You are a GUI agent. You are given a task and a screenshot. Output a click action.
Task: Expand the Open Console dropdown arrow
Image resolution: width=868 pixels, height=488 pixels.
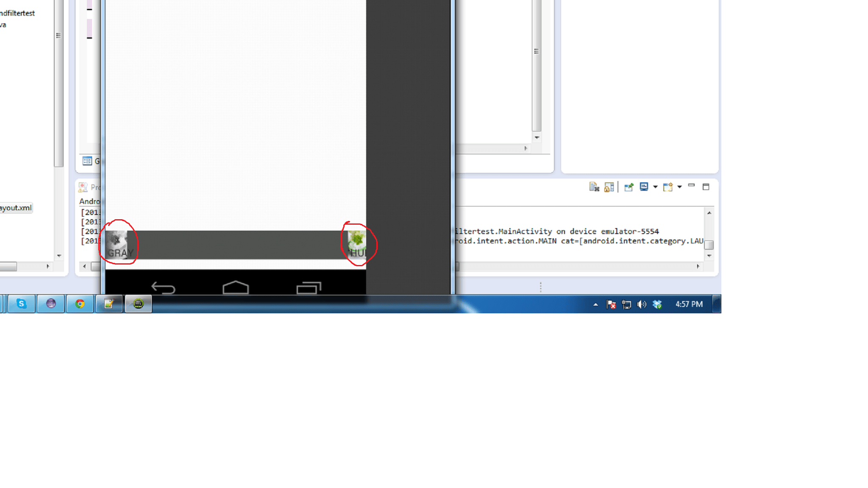[x=679, y=187]
